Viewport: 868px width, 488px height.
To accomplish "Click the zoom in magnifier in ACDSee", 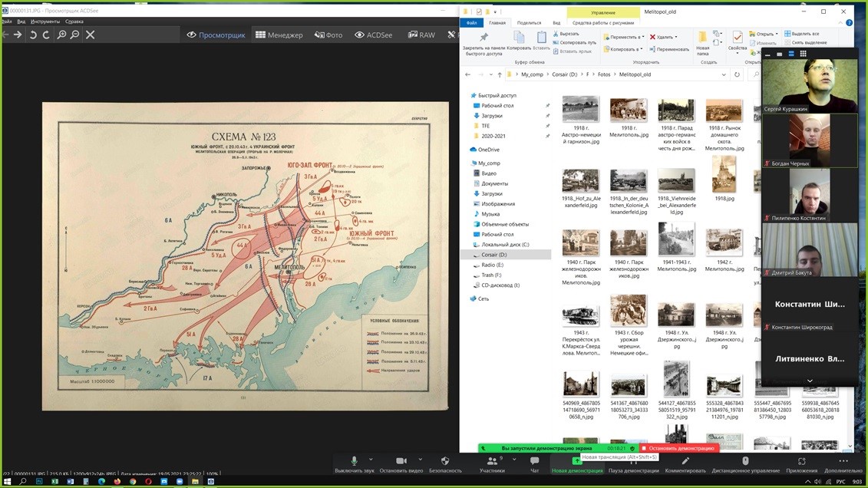I will pyautogui.click(x=62, y=35).
